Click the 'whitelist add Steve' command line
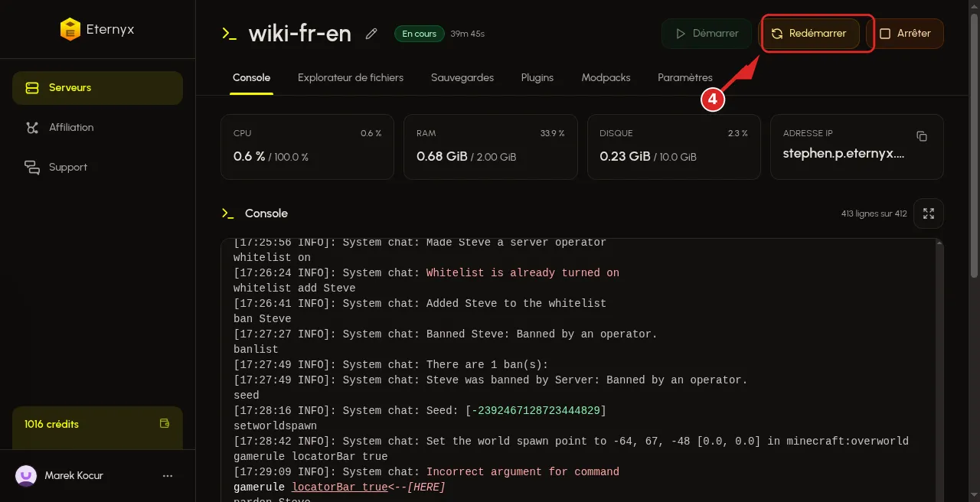Viewport: 980px width, 502px height. click(295, 288)
